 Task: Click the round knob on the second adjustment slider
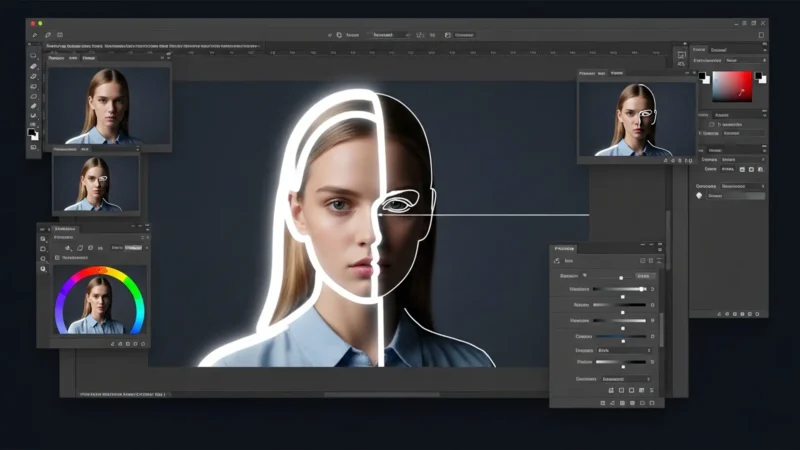click(x=641, y=289)
